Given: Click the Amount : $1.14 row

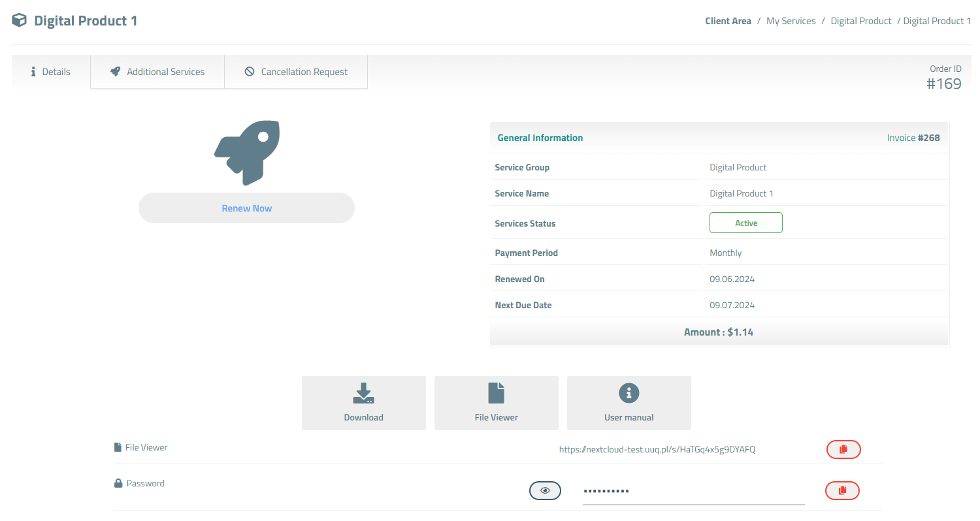Looking at the screenshot, I should 719,332.
